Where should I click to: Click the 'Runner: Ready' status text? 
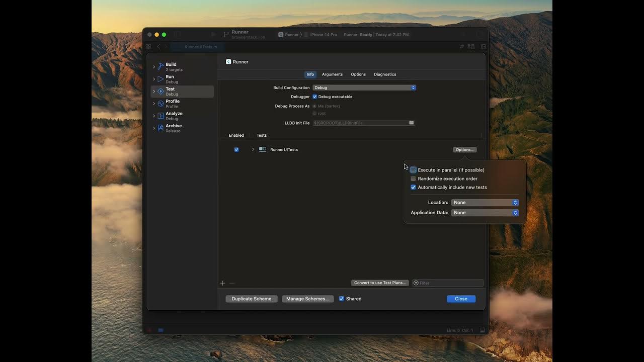tap(358, 35)
